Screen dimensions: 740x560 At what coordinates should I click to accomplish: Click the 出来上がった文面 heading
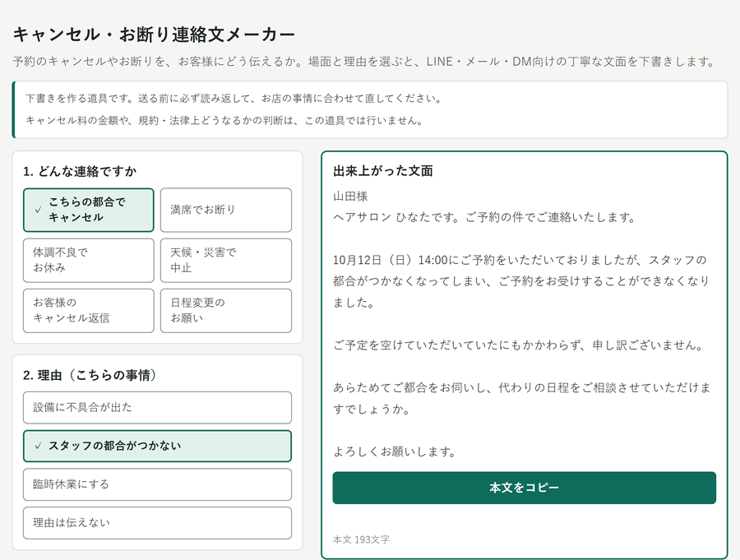point(382,171)
